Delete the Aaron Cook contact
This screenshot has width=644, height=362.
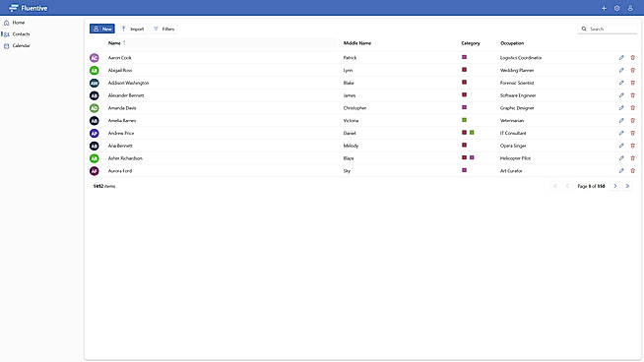pos(632,57)
